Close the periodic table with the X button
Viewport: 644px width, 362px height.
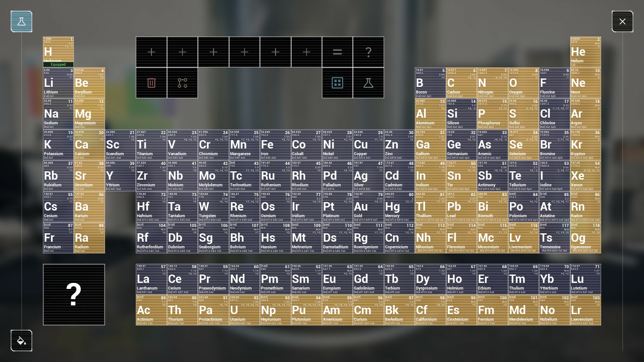(x=622, y=21)
